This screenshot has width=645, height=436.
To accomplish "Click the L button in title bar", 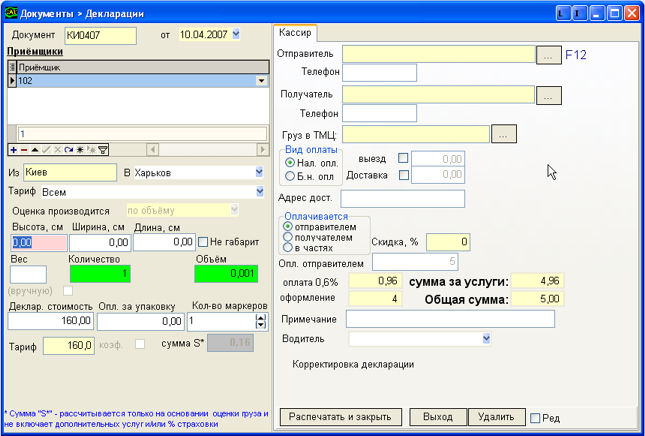I will coord(562,14).
